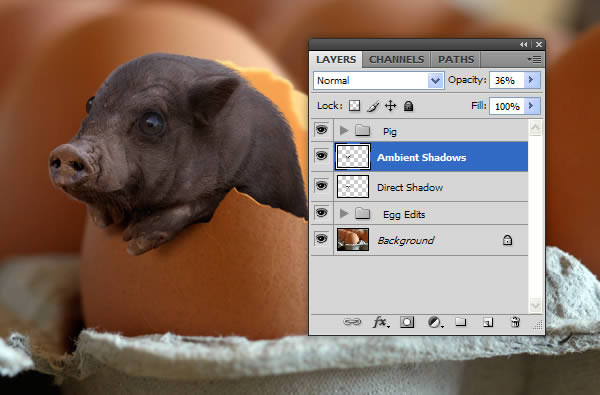This screenshot has height=395, width=600.
Task: Open the Layers panel options menu
Action: click(535, 59)
